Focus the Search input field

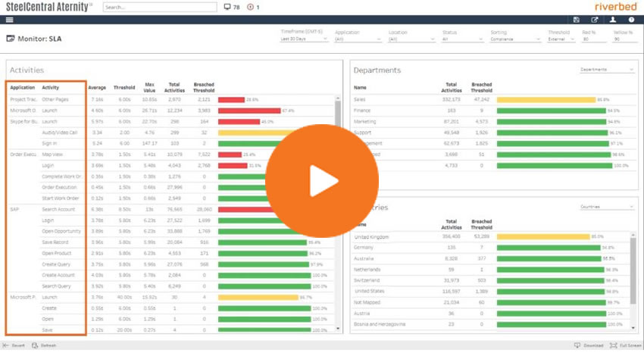[x=160, y=7]
